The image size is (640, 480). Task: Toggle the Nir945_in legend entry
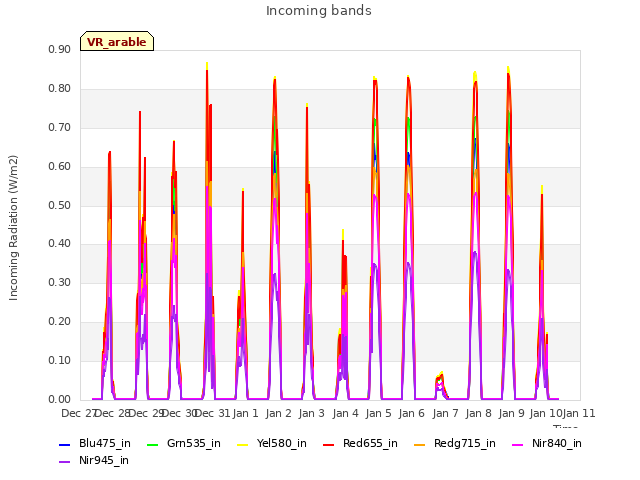(94, 460)
